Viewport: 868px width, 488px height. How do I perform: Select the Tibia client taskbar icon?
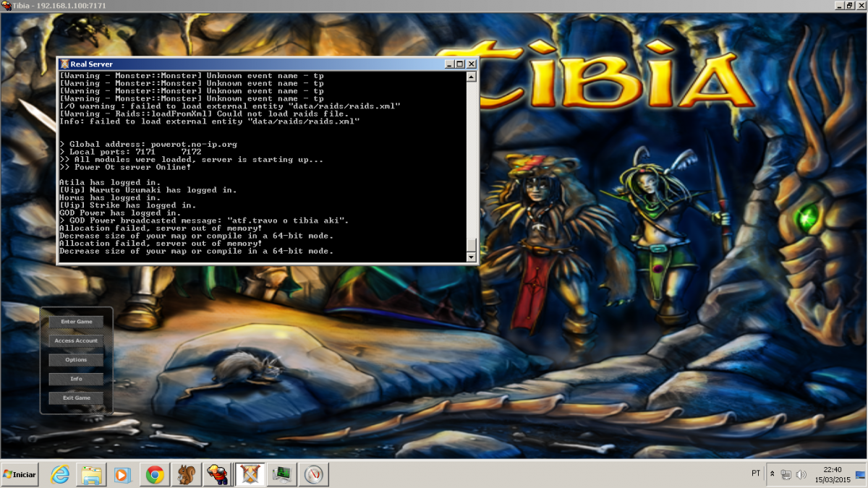[249, 474]
